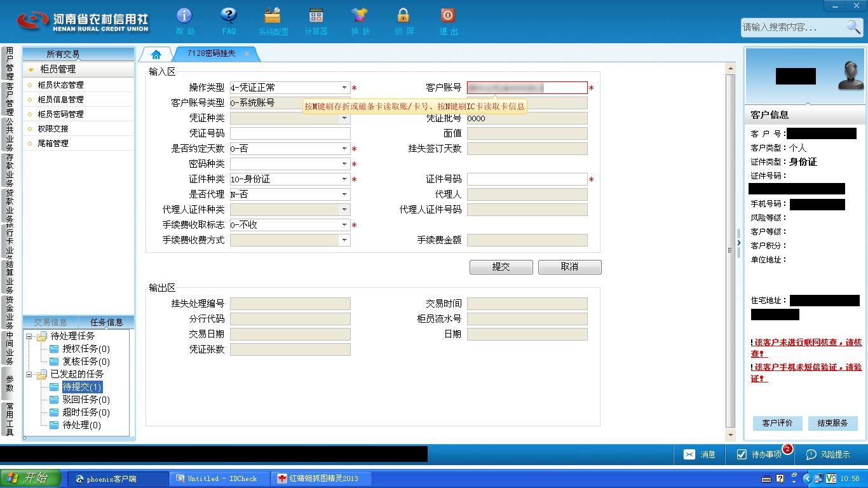Image resolution: width=868 pixels, height=488 pixels.
Task: Click the search magnifier icon
Action: [x=853, y=27]
